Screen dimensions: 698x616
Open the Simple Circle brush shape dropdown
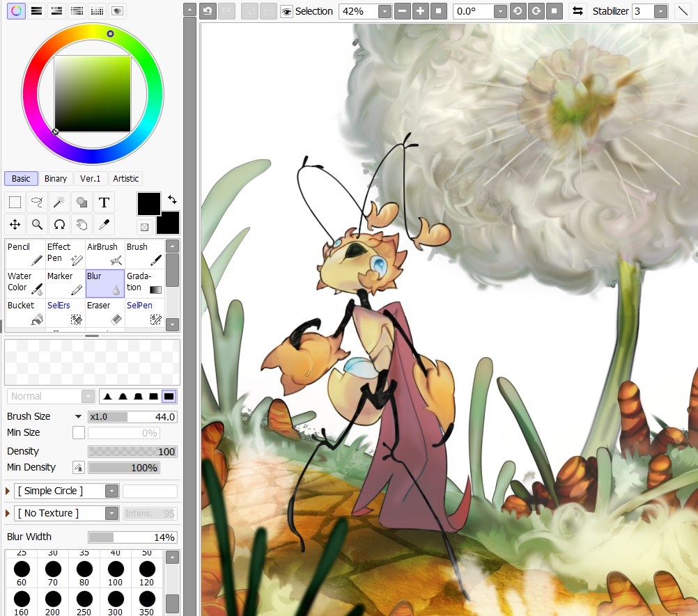[x=111, y=491]
